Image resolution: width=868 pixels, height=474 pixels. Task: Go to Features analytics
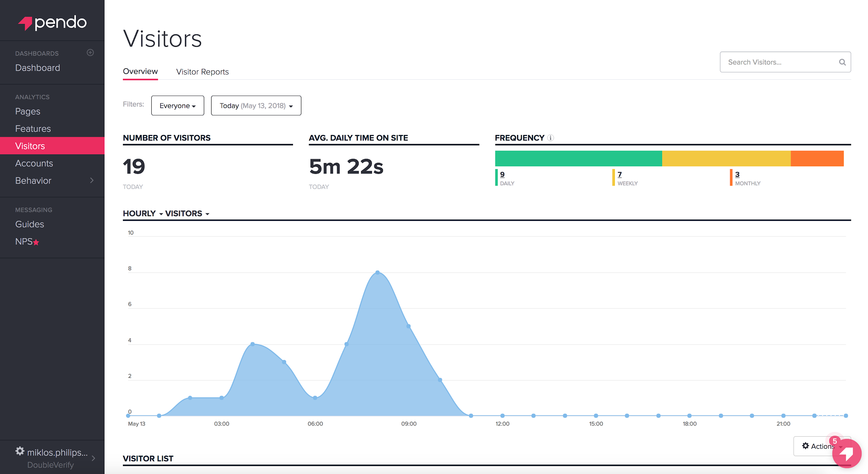pyautogui.click(x=33, y=129)
